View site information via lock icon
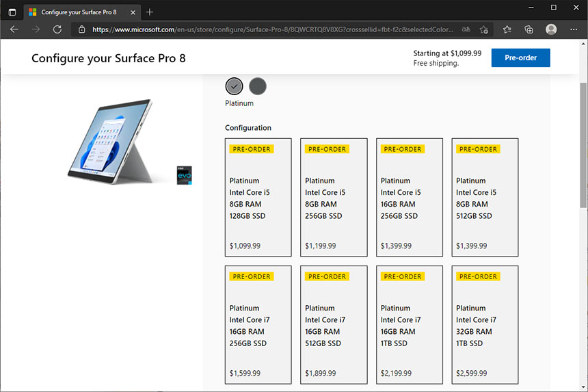Viewport: 588px width, 392px height. [x=82, y=29]
